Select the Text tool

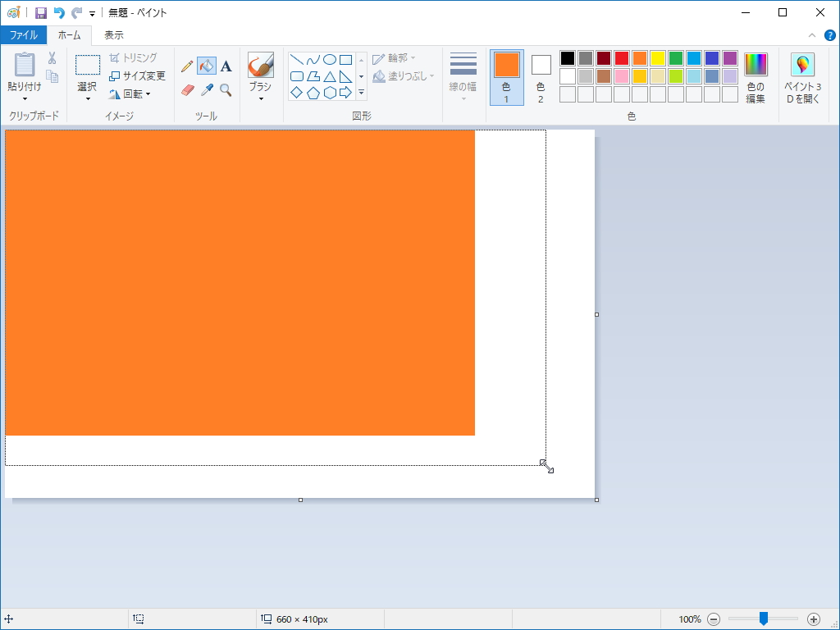[226, 66]
